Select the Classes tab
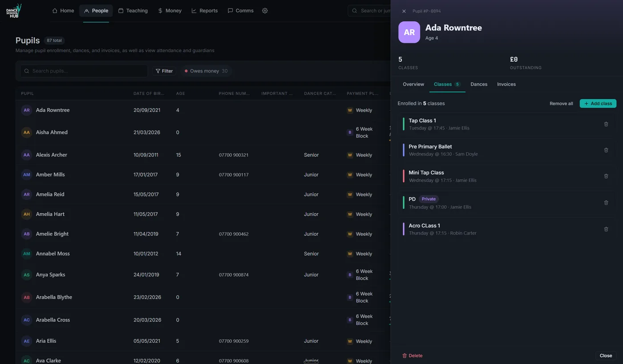Screen dimensions: 623x364 click(447, 84)
